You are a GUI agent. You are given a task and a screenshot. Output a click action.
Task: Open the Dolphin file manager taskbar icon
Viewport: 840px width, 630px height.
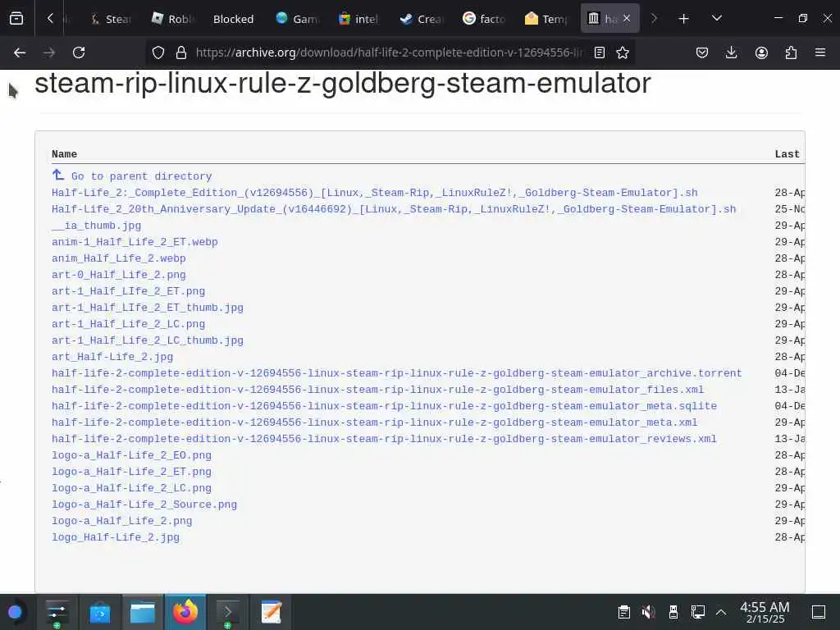(143, 612)
